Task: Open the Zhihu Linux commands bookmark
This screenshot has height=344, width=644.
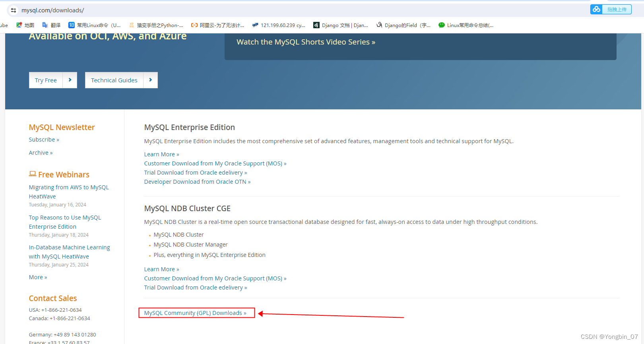Action: (95, 25)
